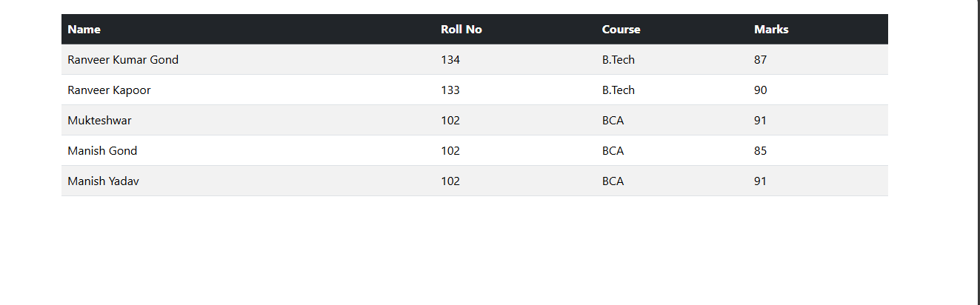The image size is (980, 305).
Task: Click roll number 134
Action: pos(450,60)
